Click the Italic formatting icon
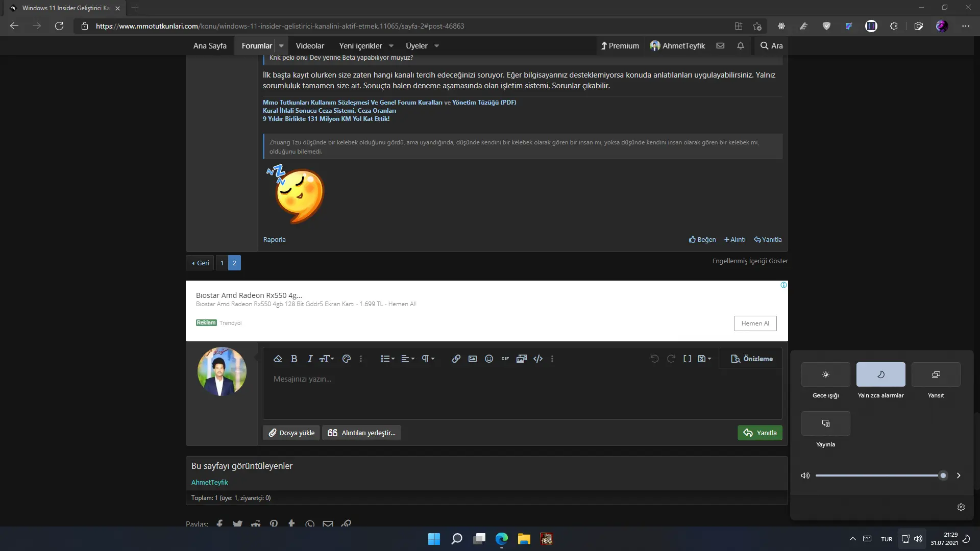The width and height of the screenshot is (980, 551). 310,359
